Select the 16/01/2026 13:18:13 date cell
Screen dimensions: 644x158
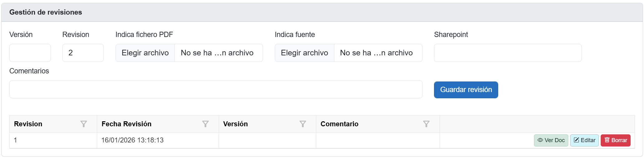[132, 140]
